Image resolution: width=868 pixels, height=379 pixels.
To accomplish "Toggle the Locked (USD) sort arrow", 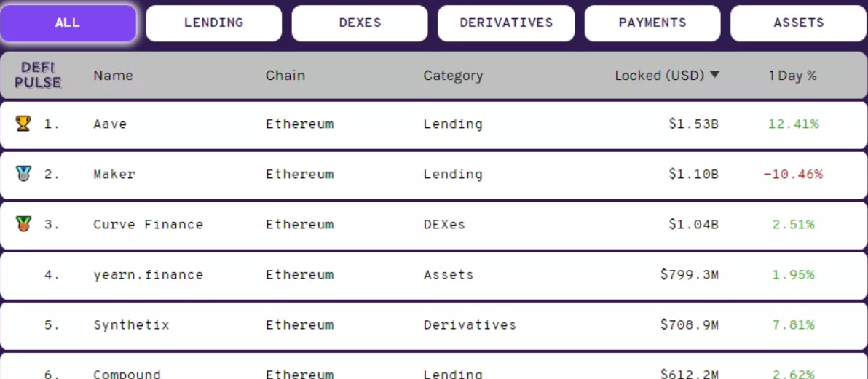I will [x=714, y=75].
